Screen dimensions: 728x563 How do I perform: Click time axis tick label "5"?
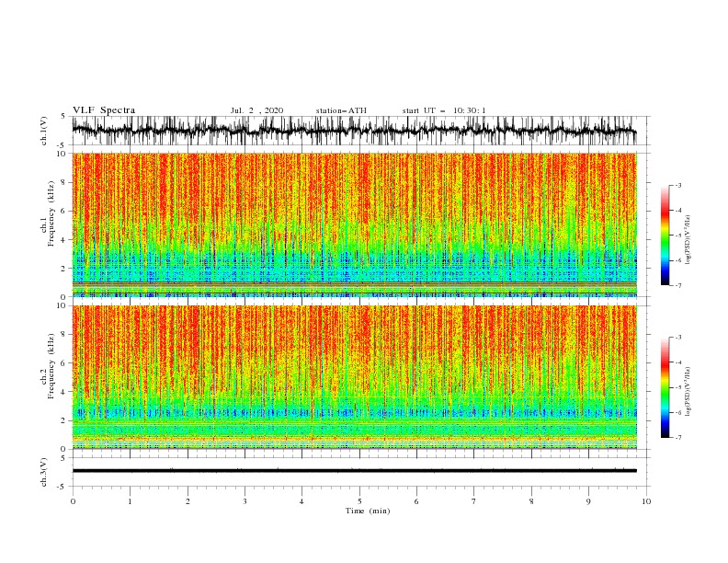[359, 501]
